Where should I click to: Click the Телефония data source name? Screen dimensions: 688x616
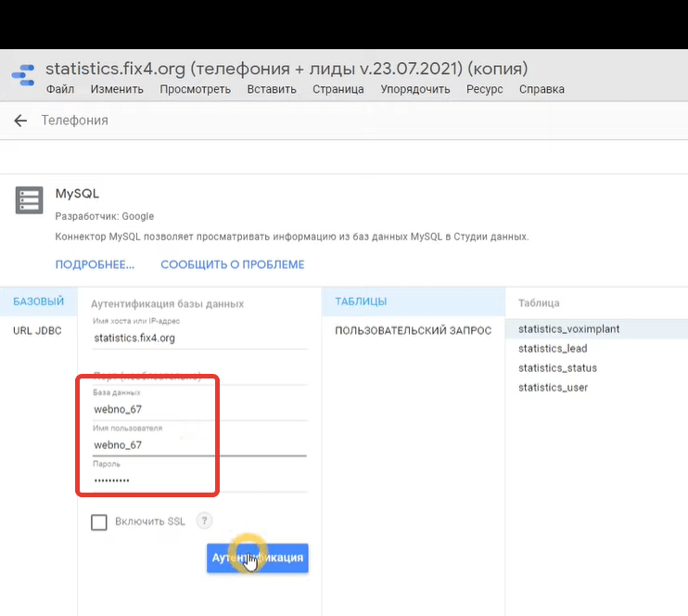pyautogui.click(x=74, y=121)
